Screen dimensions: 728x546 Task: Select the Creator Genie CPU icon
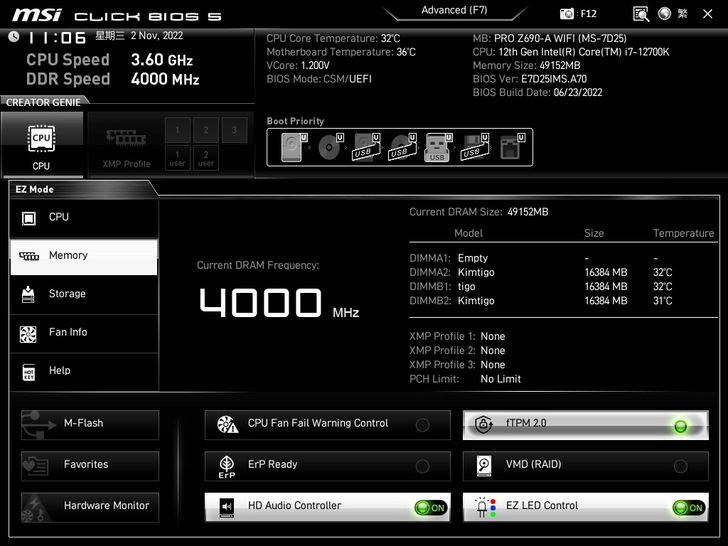[x=41, y=138]
